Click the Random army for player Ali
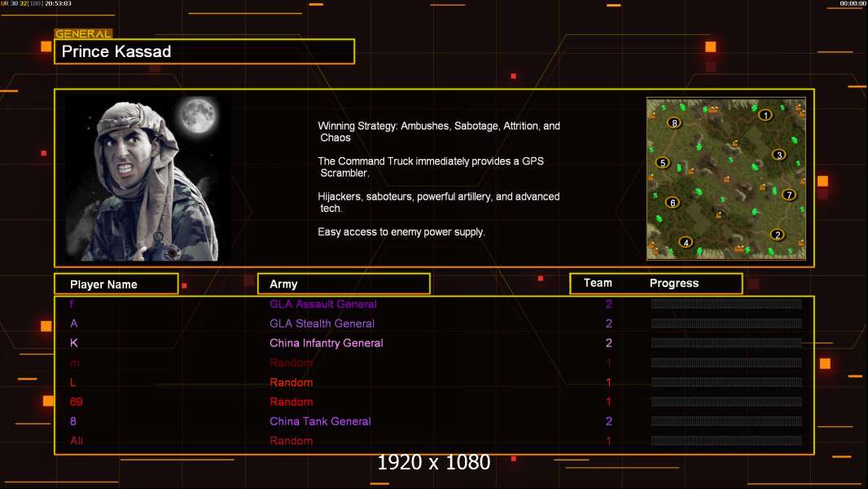Screen dimensions: 868x489 pyautogui.click(x=292, y=441)
